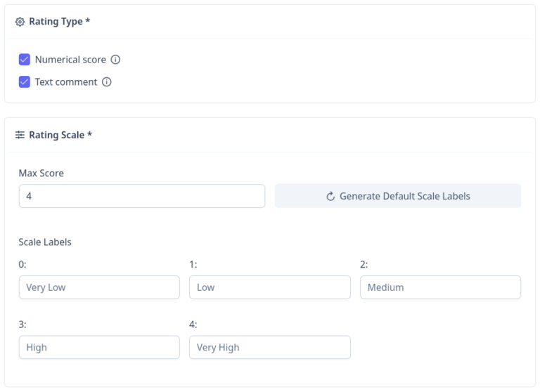540x392 pixels.
Task: Click the info icon next to Text comment
Action: (107, 82)
